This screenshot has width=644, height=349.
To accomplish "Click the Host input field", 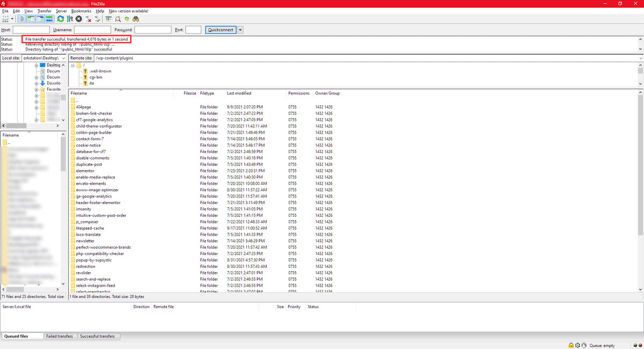I will click(31, 30).
